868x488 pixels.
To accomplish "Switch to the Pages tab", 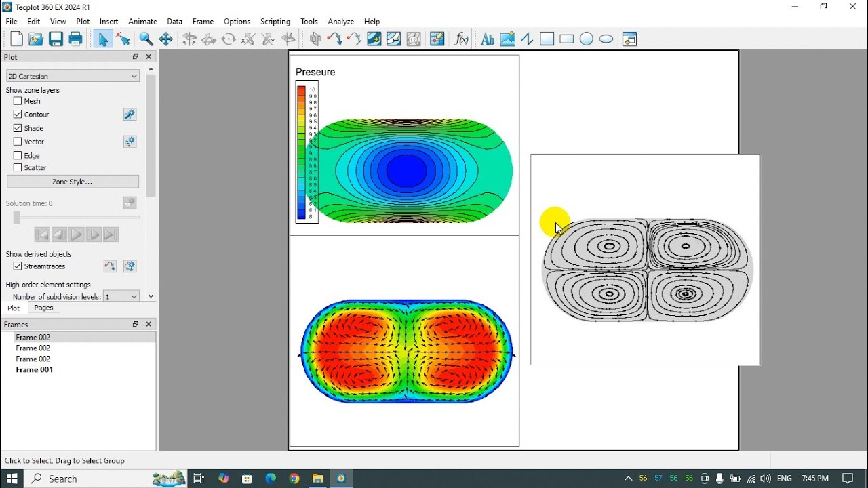I will (x=43, y=308).
